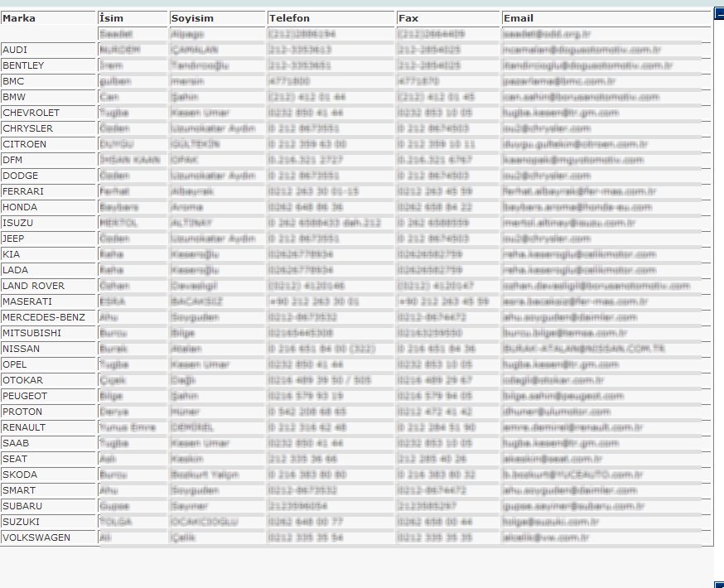
Task: Select the HONDA brand cell
Action: (x=48, y=207)
